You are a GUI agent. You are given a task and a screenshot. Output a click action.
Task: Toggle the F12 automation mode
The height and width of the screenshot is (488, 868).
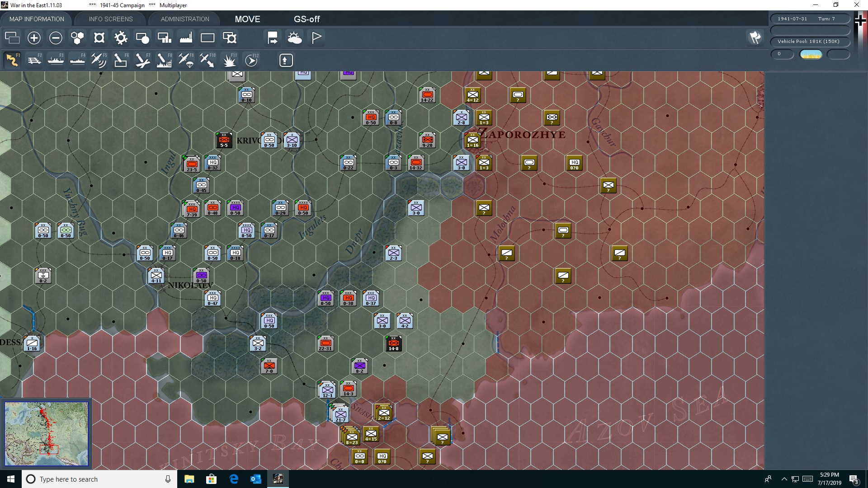pos(251,60)
